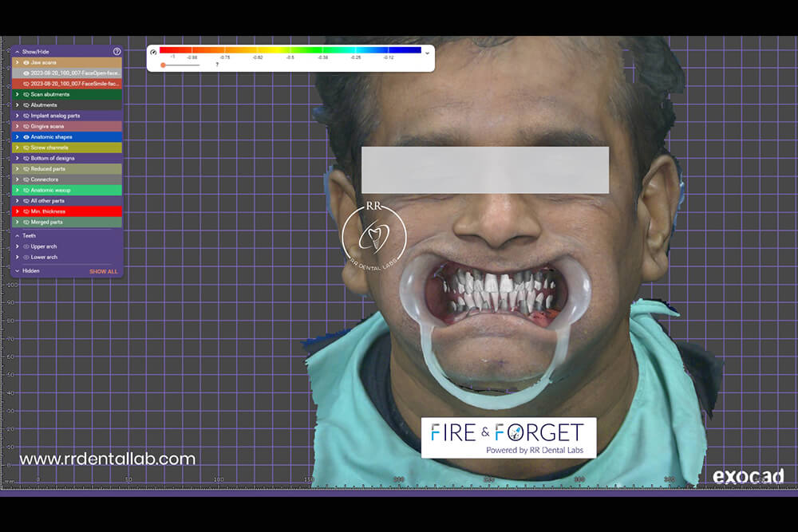Screen dimensions: 798x532
Task: Show Scan abutments using its eye icon
Action: pos(26,94)
